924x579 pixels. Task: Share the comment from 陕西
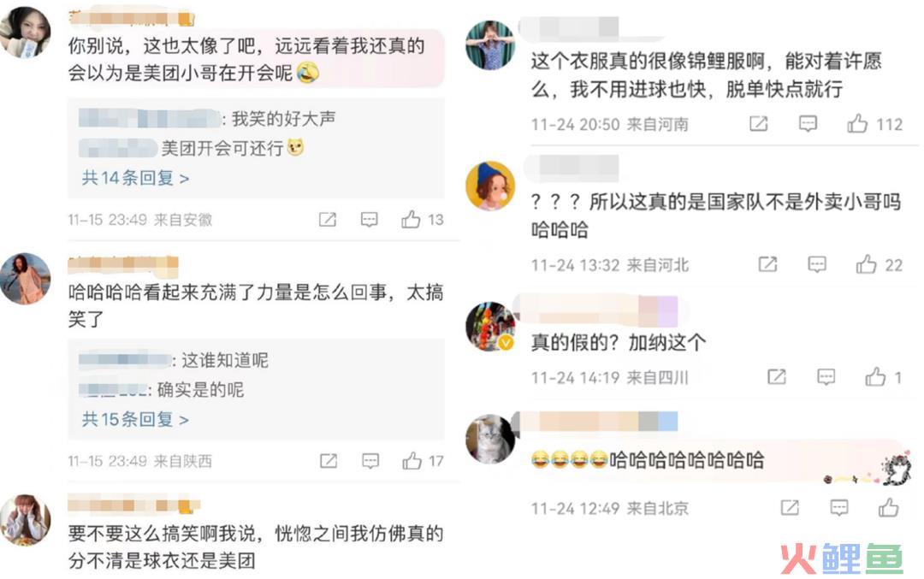tap(329, 461)
